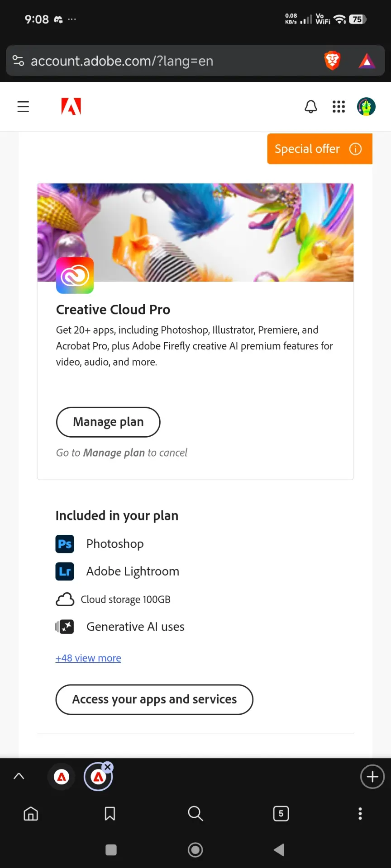Expand the tab strip with up chevron
This screenshot has width=391, height=868.
pyautogui.click(x=19, y=776)
